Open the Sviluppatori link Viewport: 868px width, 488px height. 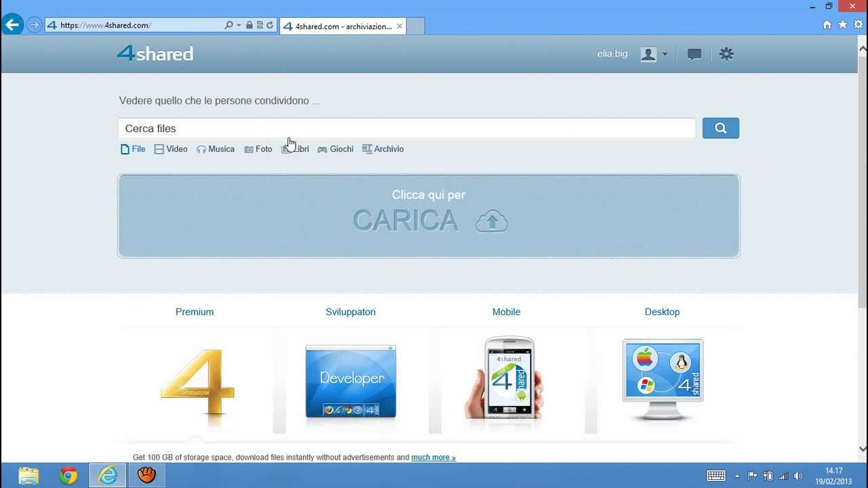coord(351,312)
